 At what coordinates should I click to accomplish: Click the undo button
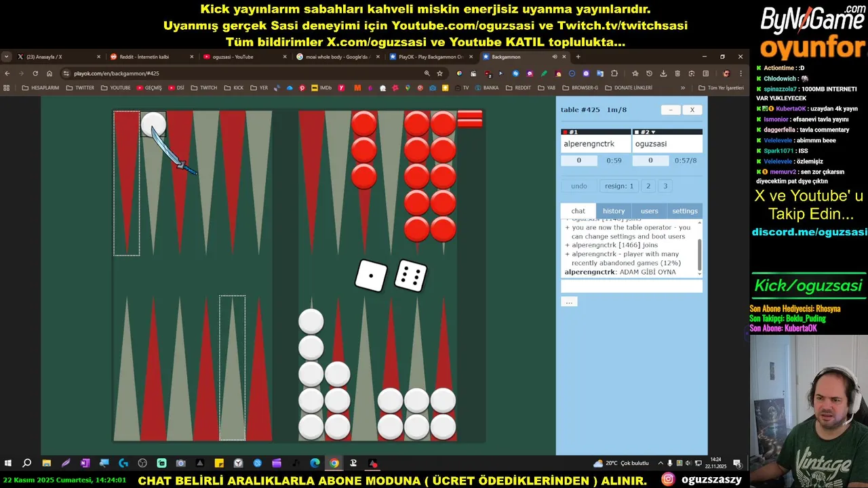pyautogui.click(x=579, y=186)
